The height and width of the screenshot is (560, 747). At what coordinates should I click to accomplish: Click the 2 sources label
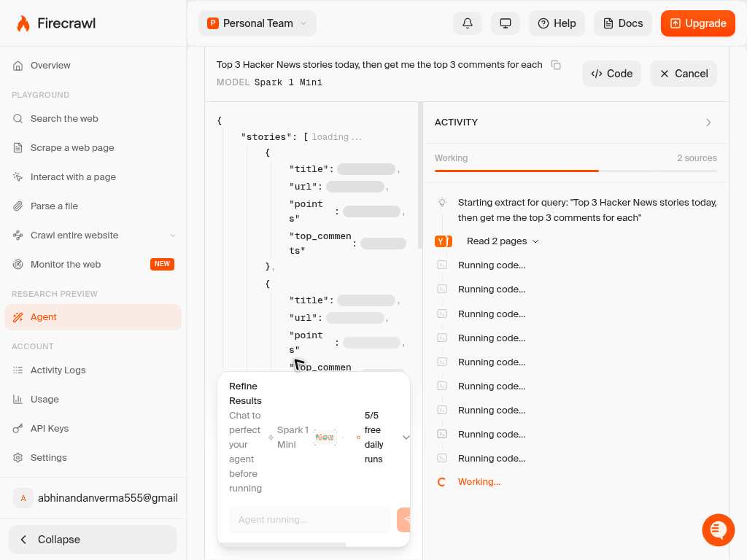click(697, 158)
